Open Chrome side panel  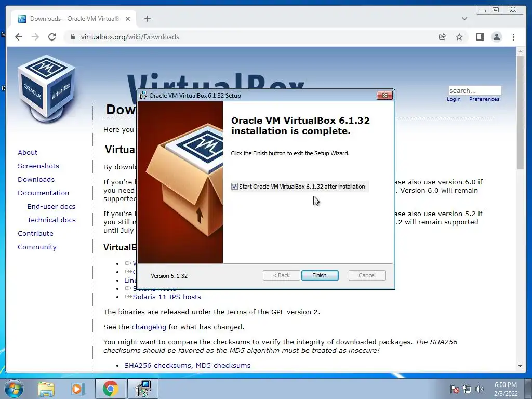pyautogui.click(x=480, y=37)
